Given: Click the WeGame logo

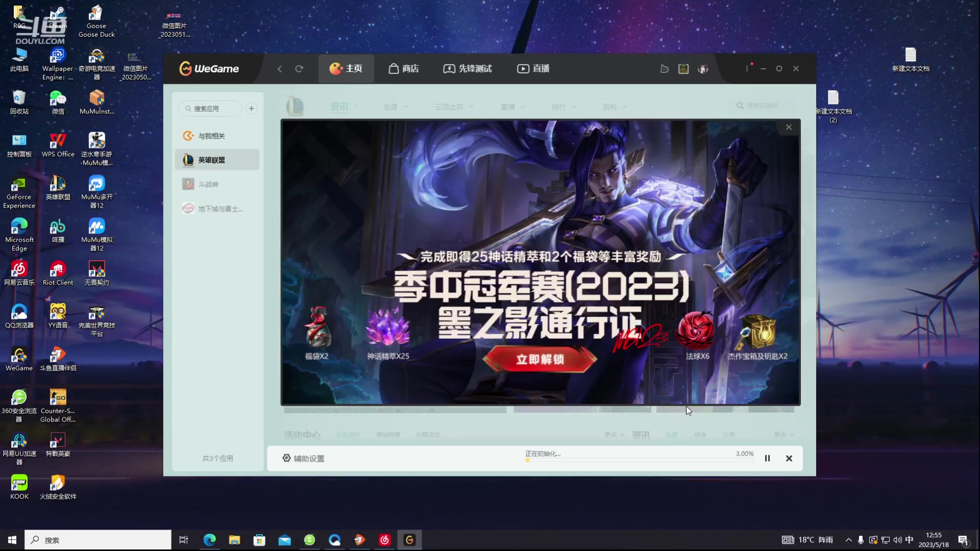Looking at the screenshot, I should [x=209, y=68].
